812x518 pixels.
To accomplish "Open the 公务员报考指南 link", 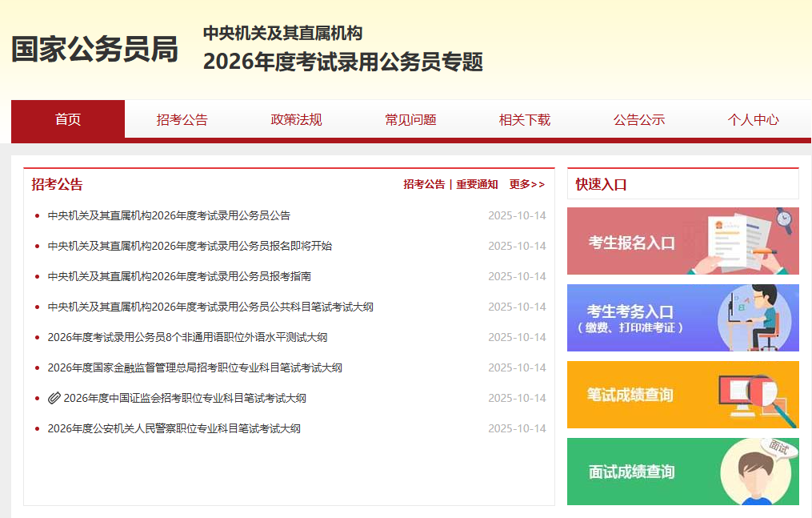I will pos(179,276).
